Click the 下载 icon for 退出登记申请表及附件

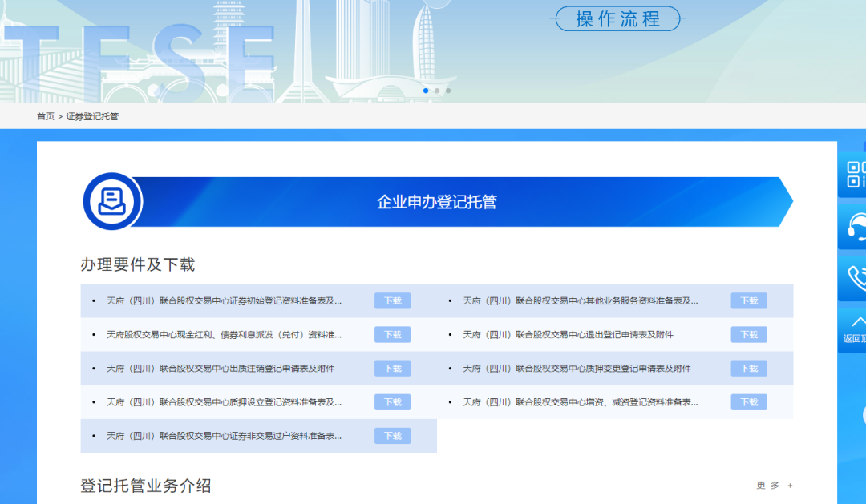click(748, 334)
